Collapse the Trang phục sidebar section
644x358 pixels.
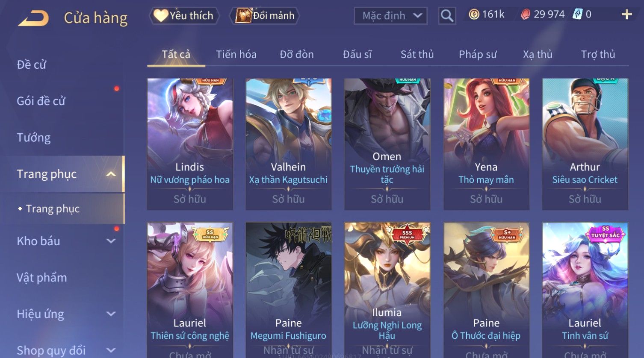111,174
